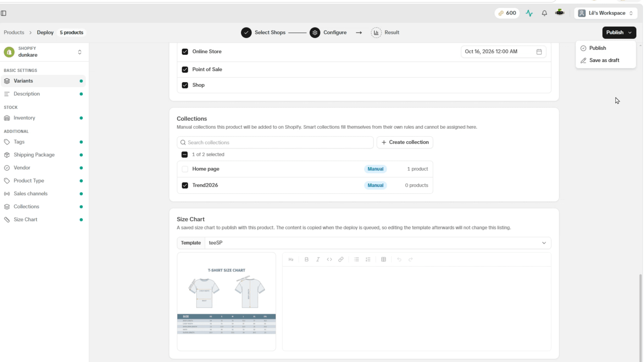Toggle the sidebar panel icon
Viewport: 644px width, 362px height.
point(4,13)
